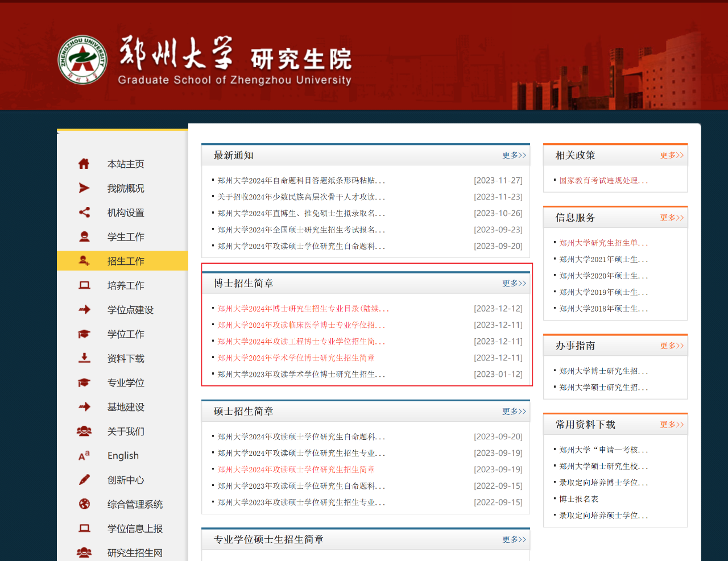Image resolution: width=728 pixels, height=561 pixels.
Task: Click the date [2023-10-26]
Action: click(498, 213)
